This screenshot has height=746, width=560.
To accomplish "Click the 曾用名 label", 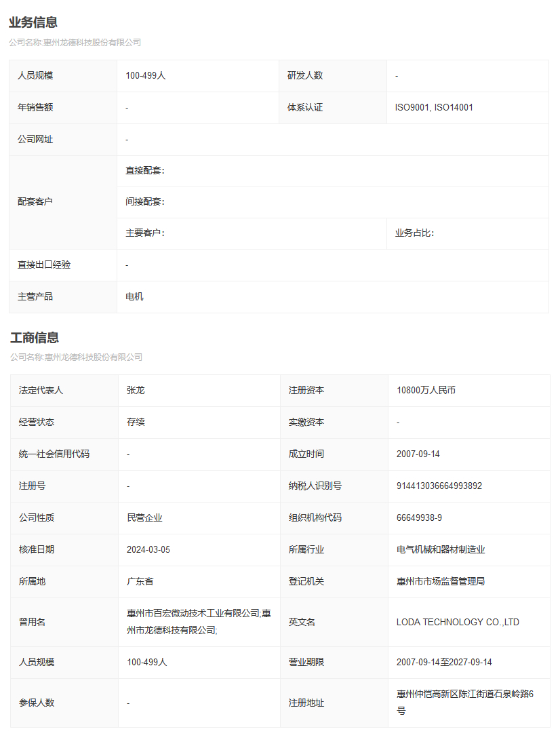I will pyautogui.click(x=33, y=623).
